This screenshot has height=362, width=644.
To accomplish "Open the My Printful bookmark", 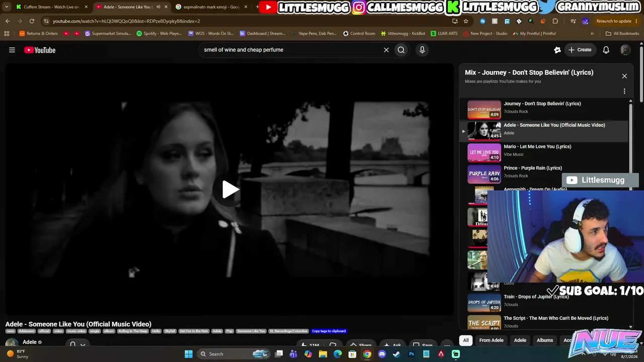I will tap(534, 34).
